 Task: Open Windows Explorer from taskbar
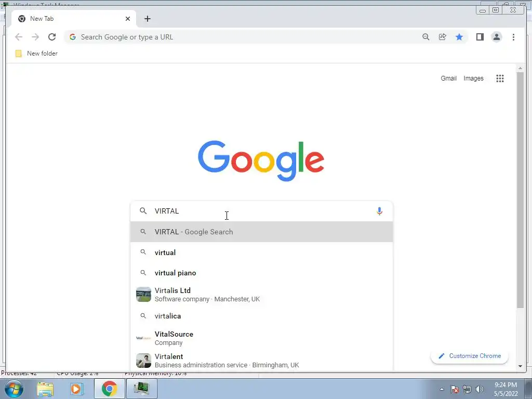(45, 389)
